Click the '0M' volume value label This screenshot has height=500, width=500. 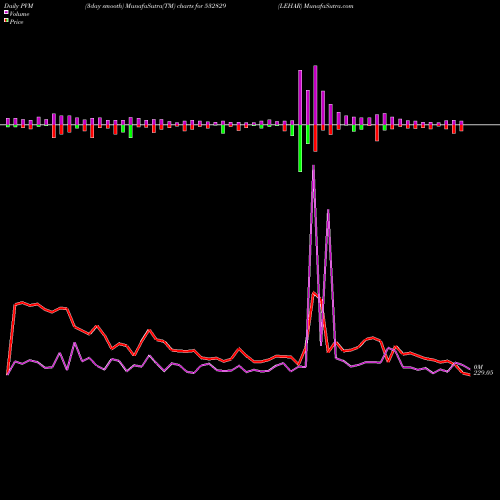(x=478, y=367)
